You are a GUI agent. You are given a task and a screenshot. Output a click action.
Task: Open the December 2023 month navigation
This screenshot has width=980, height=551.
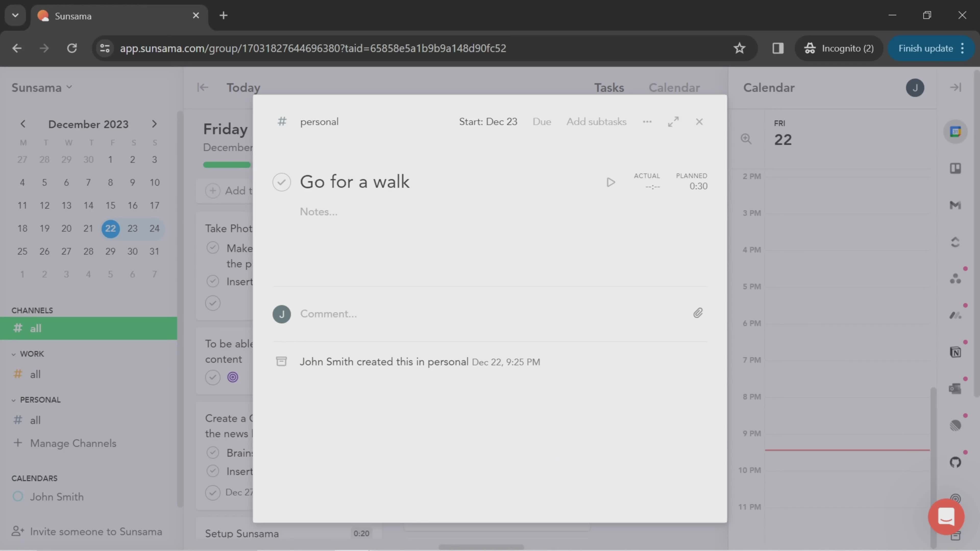coord(88,124)
